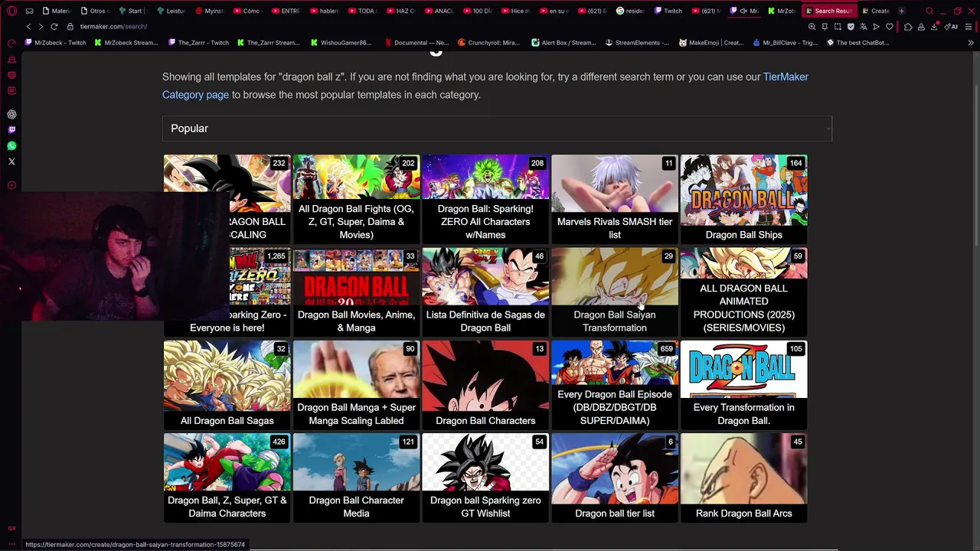Viewport: 980px width, 551px height.
Task: Switch to the Start tab
Action: [x=132, y=11]
